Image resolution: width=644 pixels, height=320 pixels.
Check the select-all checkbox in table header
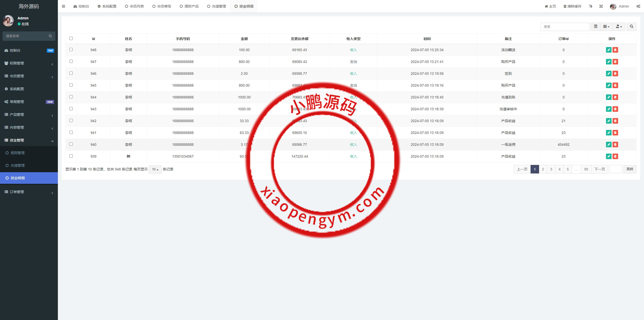pyautogui.click(x=71, y=39)
